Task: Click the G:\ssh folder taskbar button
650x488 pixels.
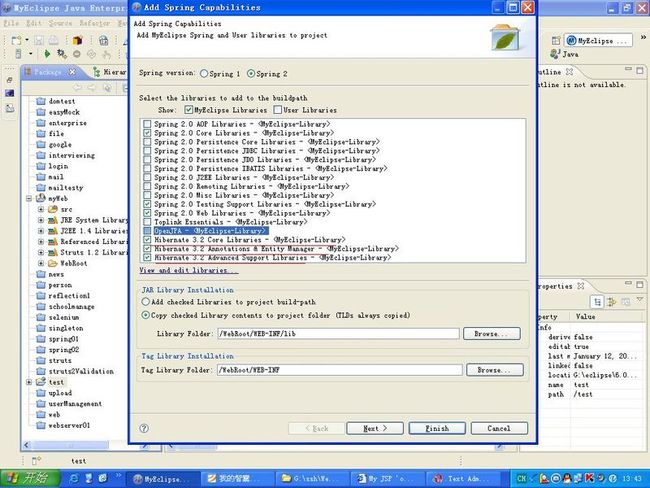Action: [312, 478]
